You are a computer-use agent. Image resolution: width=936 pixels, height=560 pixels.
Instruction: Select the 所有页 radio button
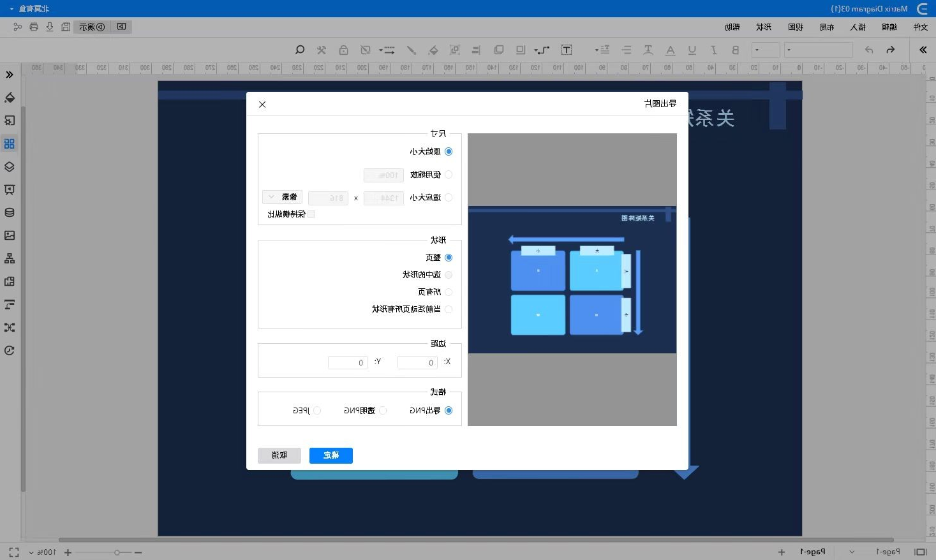449,292
